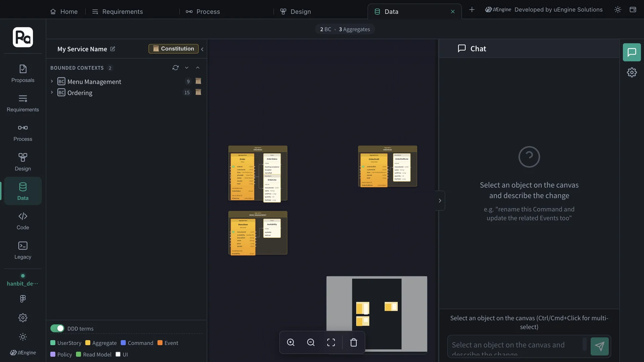This screenshot has width=644, height=362.
Task: Open settings gear below the chat icon
Action: coord(632,72)
